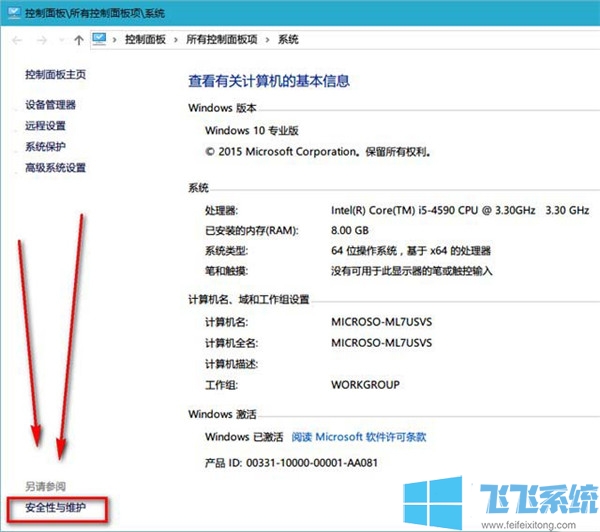Click the MICROSO-ML7USVS value beside 计算机名

click(382, 322)
